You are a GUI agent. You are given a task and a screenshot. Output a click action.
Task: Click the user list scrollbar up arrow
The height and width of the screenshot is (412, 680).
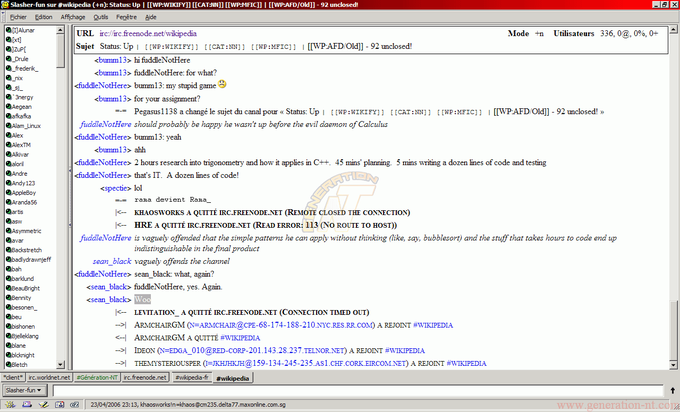click(x=60, y=29)
